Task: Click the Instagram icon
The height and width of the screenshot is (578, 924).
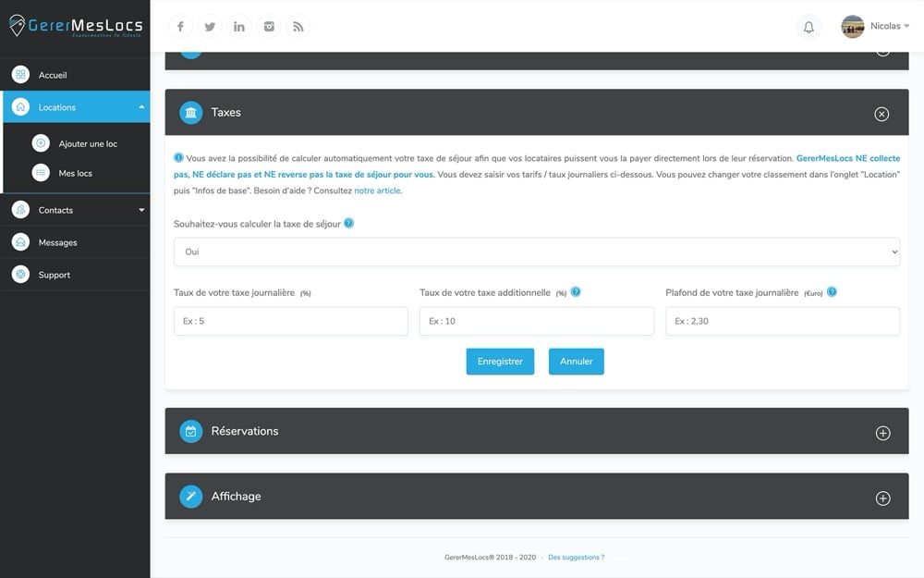Action: pyautogui.click(x=269, y=26)
